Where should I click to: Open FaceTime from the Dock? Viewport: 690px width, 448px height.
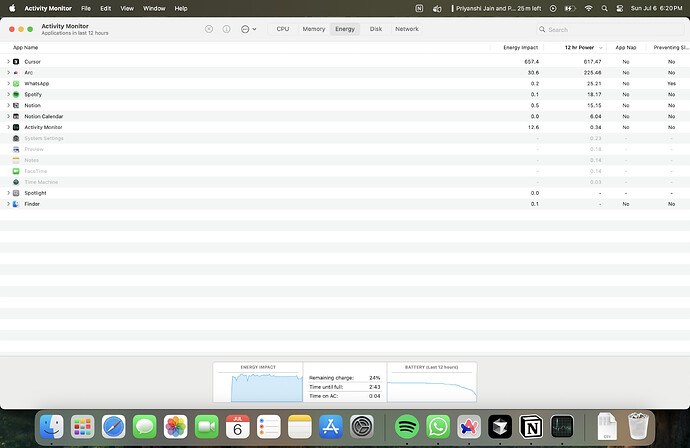coord(206,427)
